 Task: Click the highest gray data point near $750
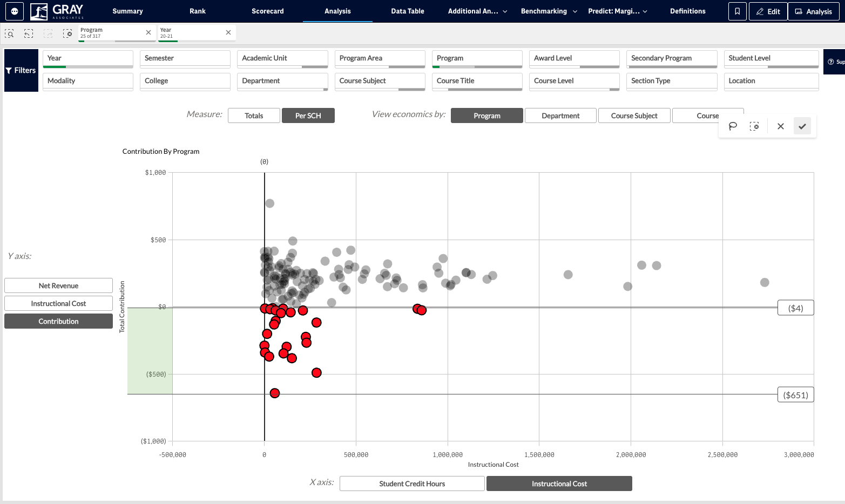click(x=270, y=203)
